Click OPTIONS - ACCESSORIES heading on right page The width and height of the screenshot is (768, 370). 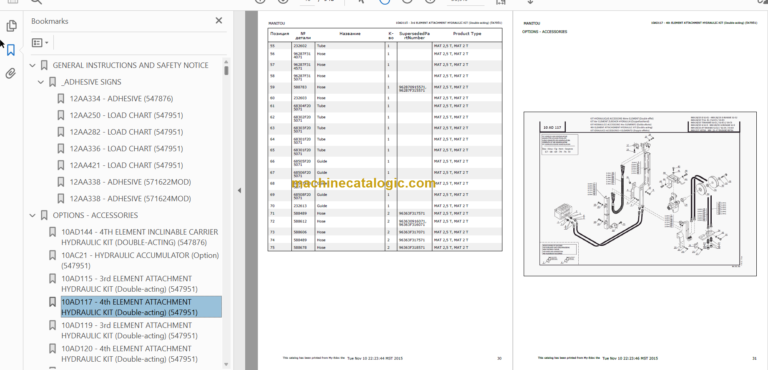[545, 31]
